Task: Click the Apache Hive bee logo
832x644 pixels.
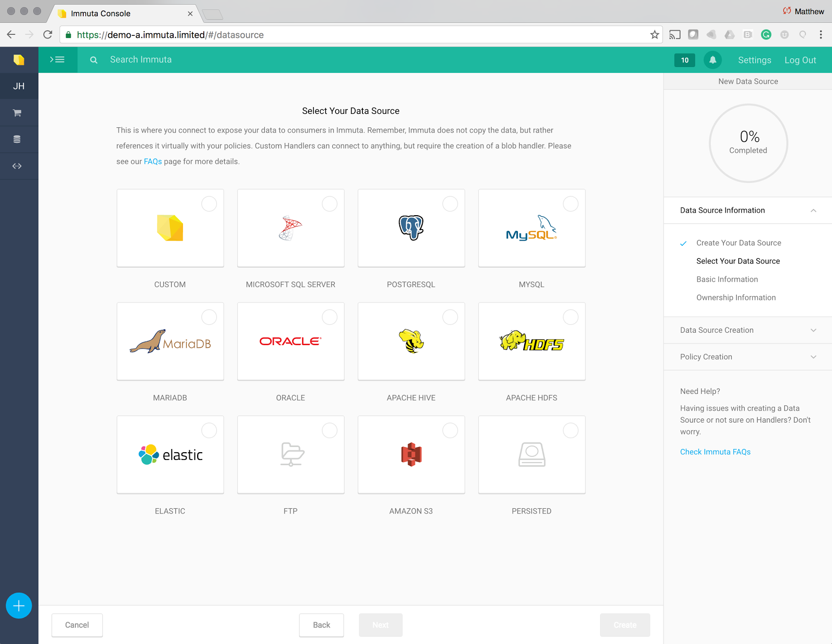Action: click(x=411, y=341)
